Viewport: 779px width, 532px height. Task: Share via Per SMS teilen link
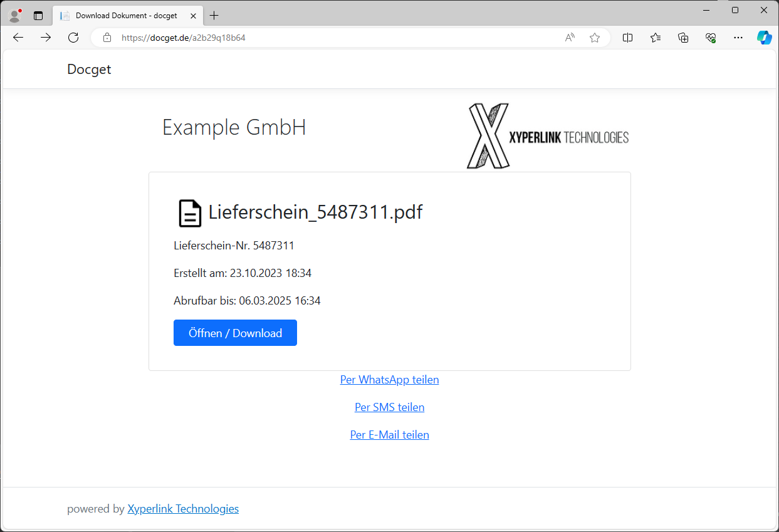tap(389, 407)
